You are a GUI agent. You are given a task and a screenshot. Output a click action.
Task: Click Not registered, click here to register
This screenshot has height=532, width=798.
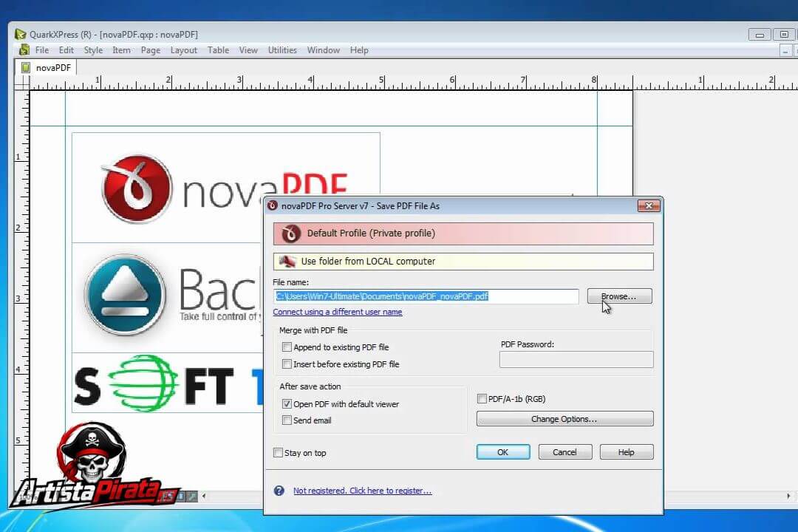362,491
